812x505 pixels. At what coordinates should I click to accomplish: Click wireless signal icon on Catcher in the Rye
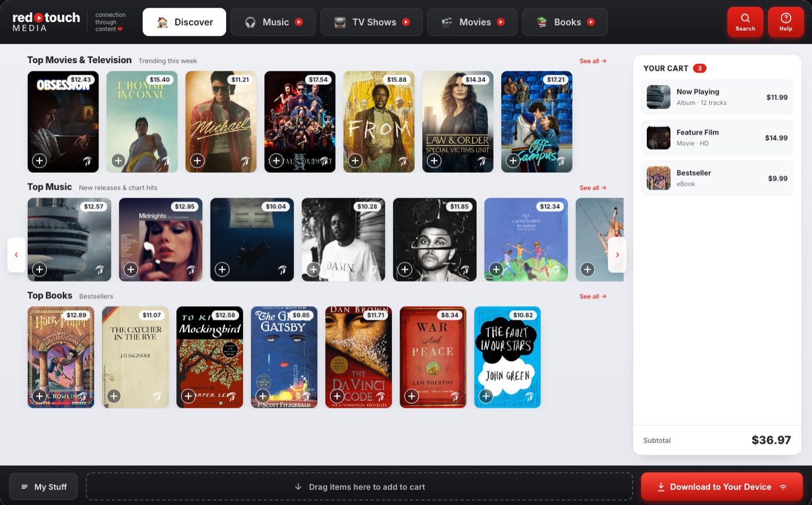[157, 397]
